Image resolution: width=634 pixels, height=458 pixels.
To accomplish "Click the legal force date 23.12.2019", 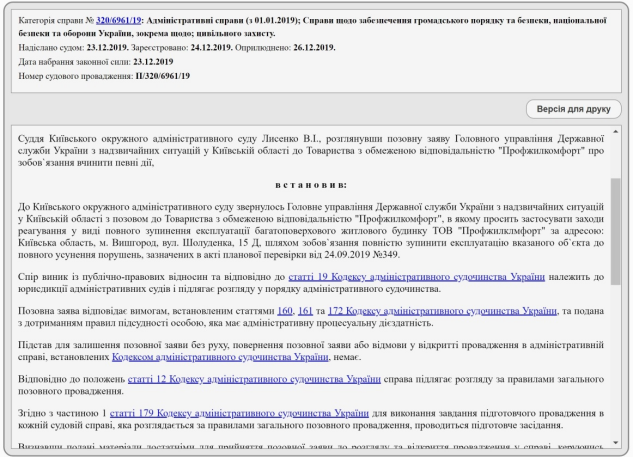I will (153, 62).
